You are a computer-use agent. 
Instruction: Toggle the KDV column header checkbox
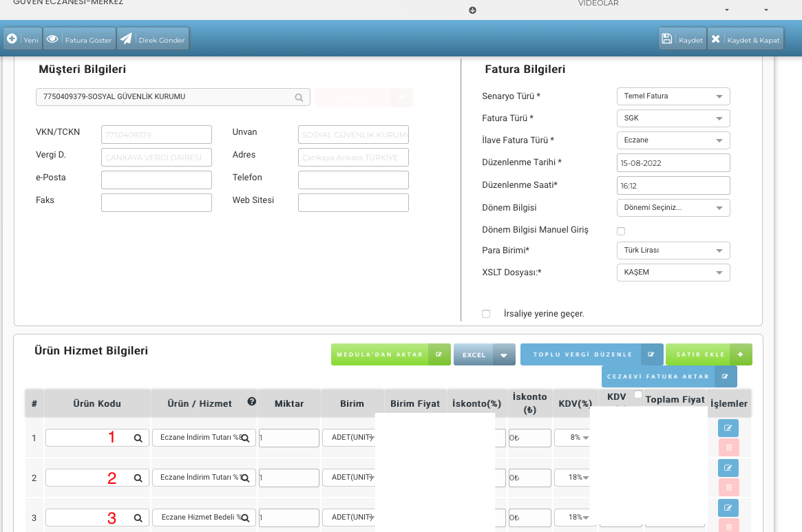[x=638, y=394]
